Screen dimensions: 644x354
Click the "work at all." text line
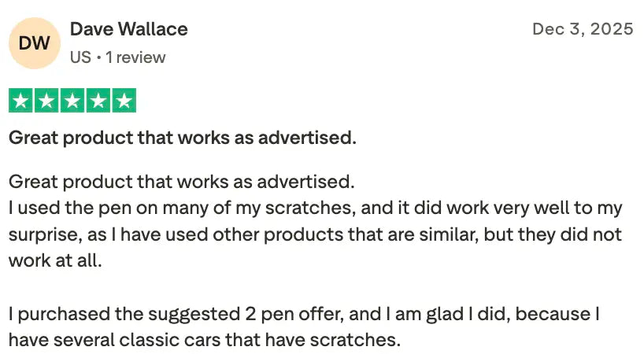click(55, 261)
